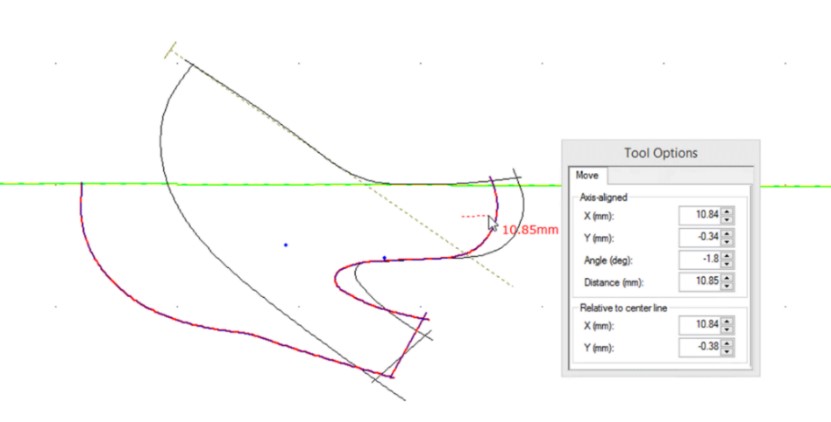Click the Distance (mm) input field
Image resolution: width=831 pixels, height=422 pixels.
pos(700,282)
